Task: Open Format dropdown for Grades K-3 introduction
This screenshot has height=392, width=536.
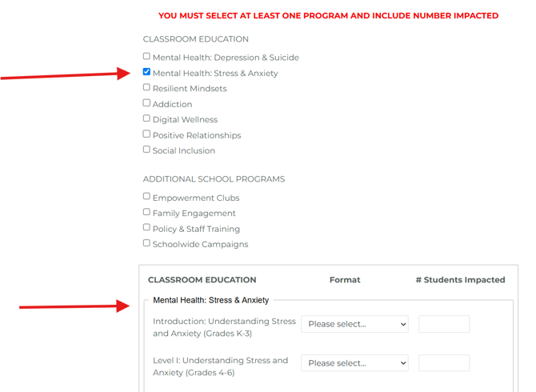Action: pyautogui.click(x=354, y=324)
